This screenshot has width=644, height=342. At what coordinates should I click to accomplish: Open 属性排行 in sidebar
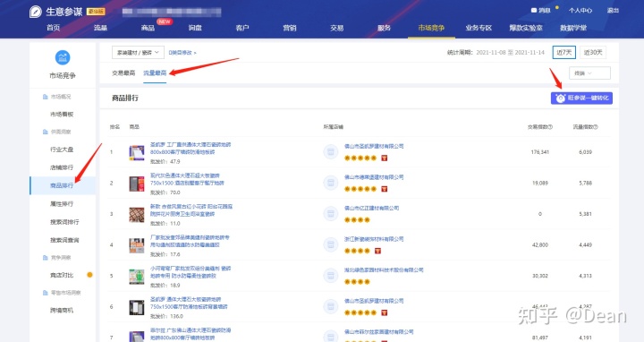pos(62,204)
